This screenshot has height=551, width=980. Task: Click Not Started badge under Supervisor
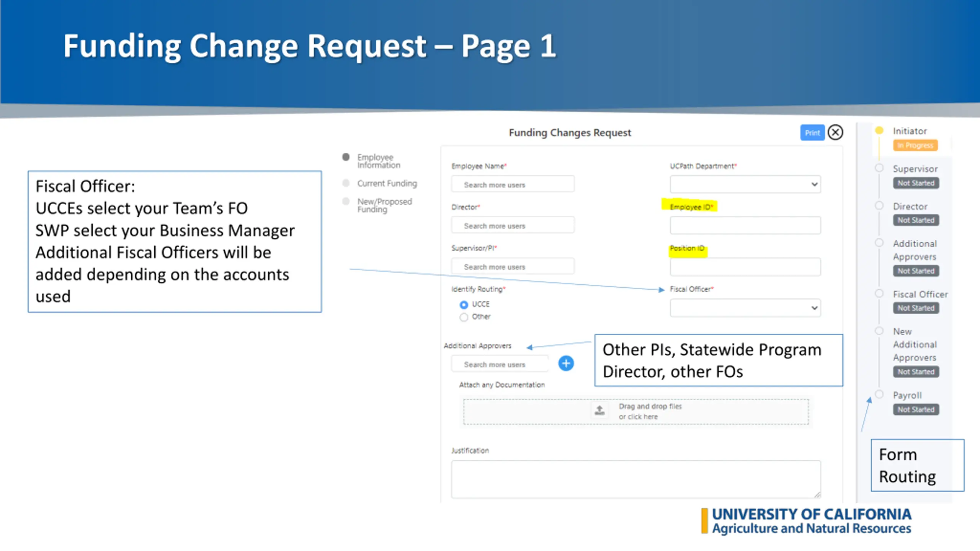point(916,183)
